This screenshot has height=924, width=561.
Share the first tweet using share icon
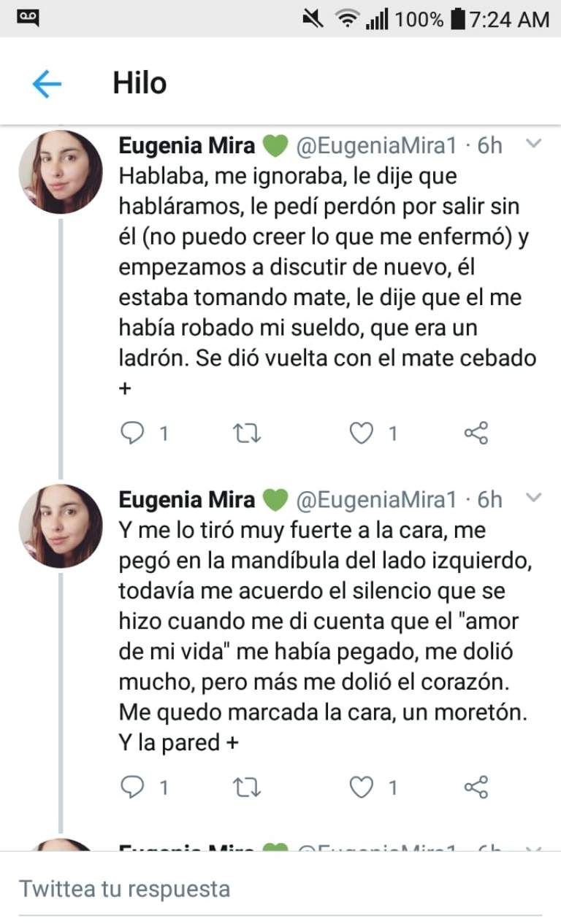pyautogui.click(x=476, y=434)
